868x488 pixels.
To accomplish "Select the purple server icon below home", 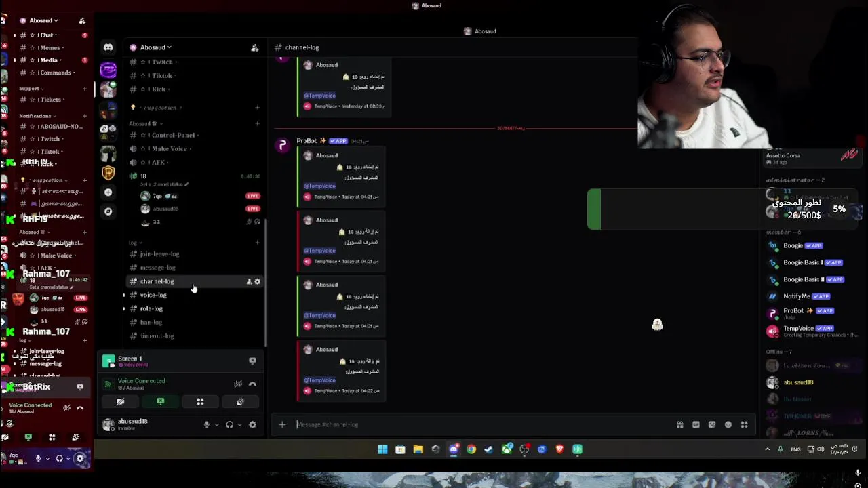I will 108,69.
